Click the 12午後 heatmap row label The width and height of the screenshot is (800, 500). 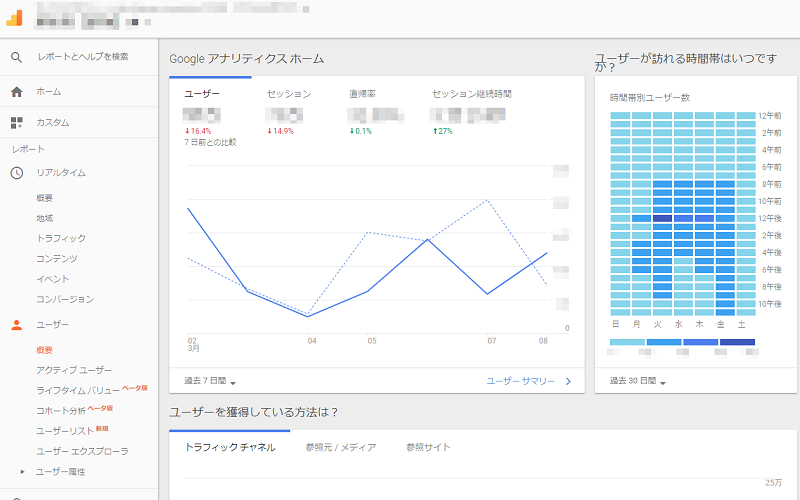coord(770,218)
